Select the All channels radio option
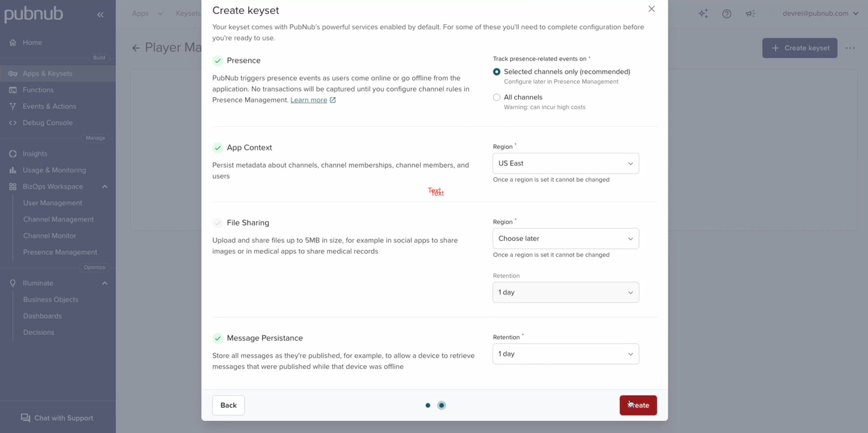868x433 pixels. coord(496,97)
